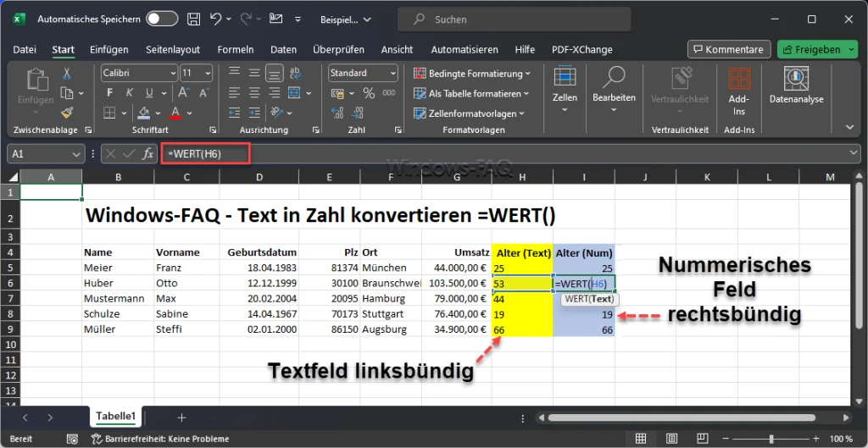This screenshot has width=868, height=448.
Task: Expand the fill color dropdown arrow
Action: tap(158, 113)
